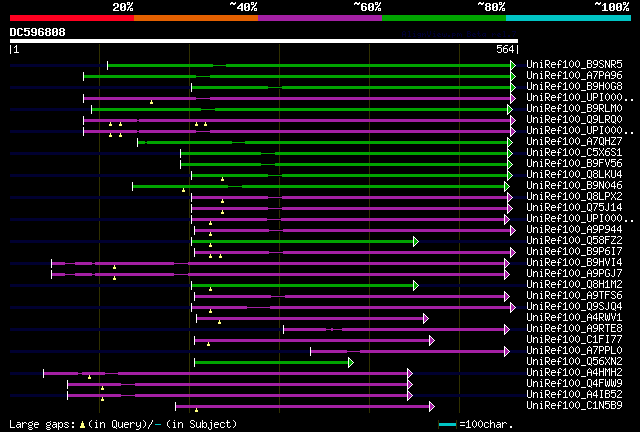This screenshot has width=640, height=432.
Task: Click the yellow gap marker under the C1N5B9 bar
Action: [x=196, y=410]
